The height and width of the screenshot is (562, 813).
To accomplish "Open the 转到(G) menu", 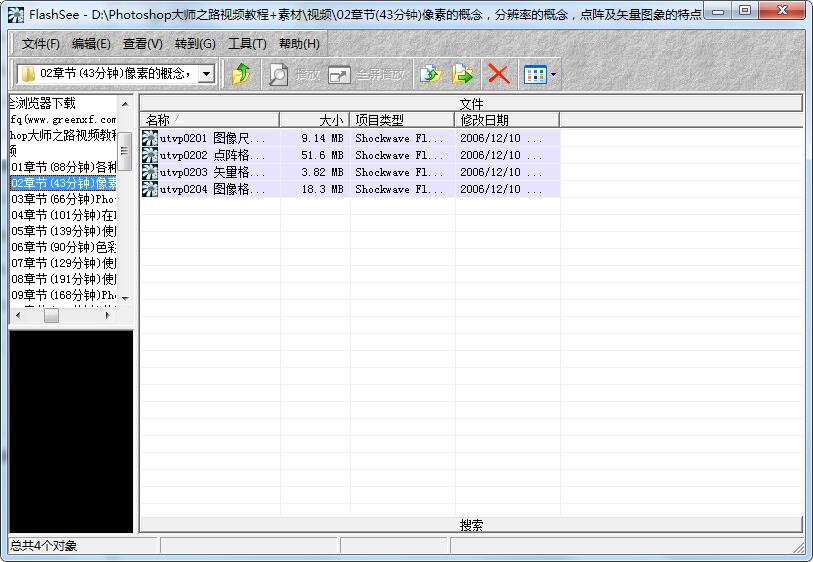I will tap(195, 44).
